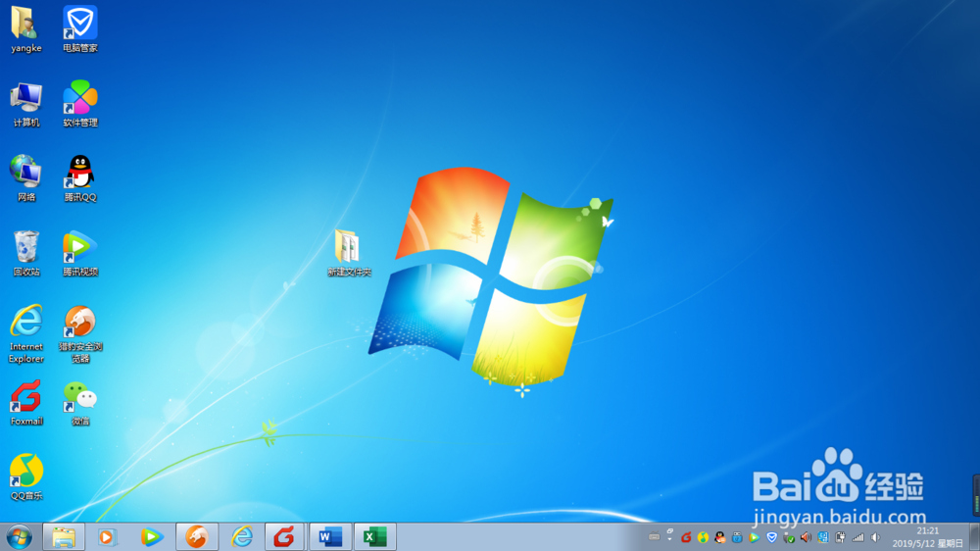
Task: Open the 电脑管家 shield tray icon
Action: [x=772, y=537]
